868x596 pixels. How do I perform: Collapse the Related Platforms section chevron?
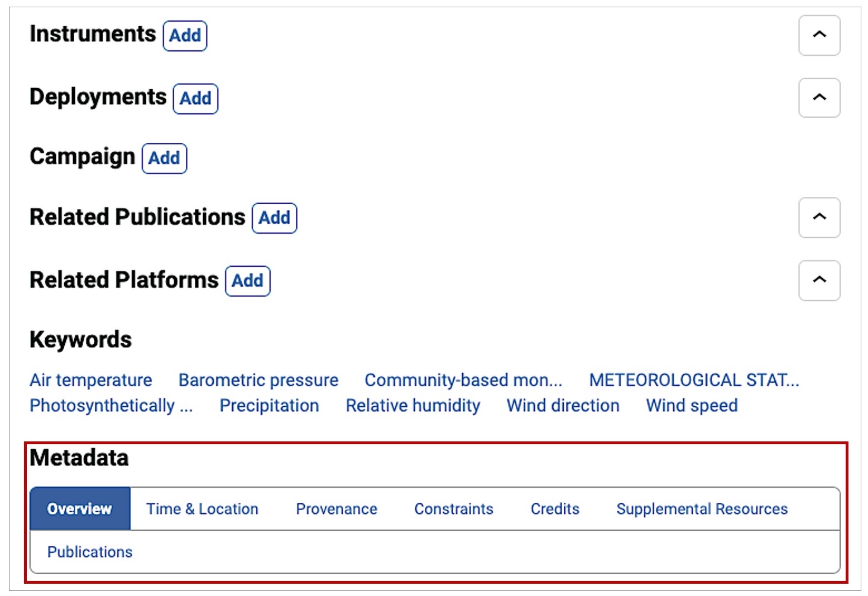click(819, 280)
